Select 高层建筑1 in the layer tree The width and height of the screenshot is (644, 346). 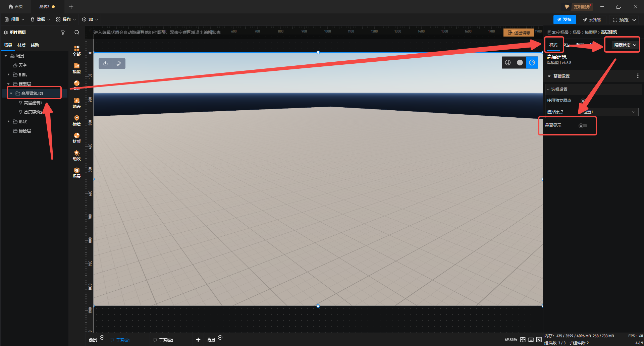[x=33, y=103]
